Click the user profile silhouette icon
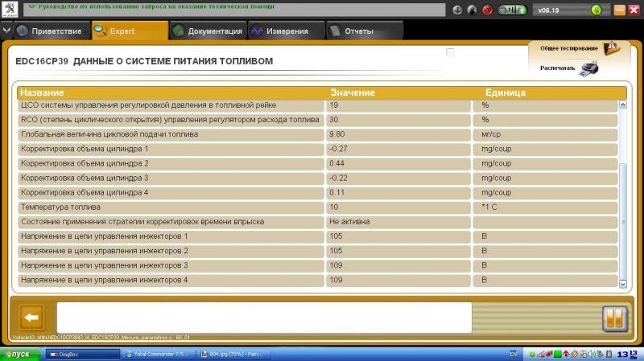Screen dimensions: 644x361 pyautogui.click(x=472, y=10)
